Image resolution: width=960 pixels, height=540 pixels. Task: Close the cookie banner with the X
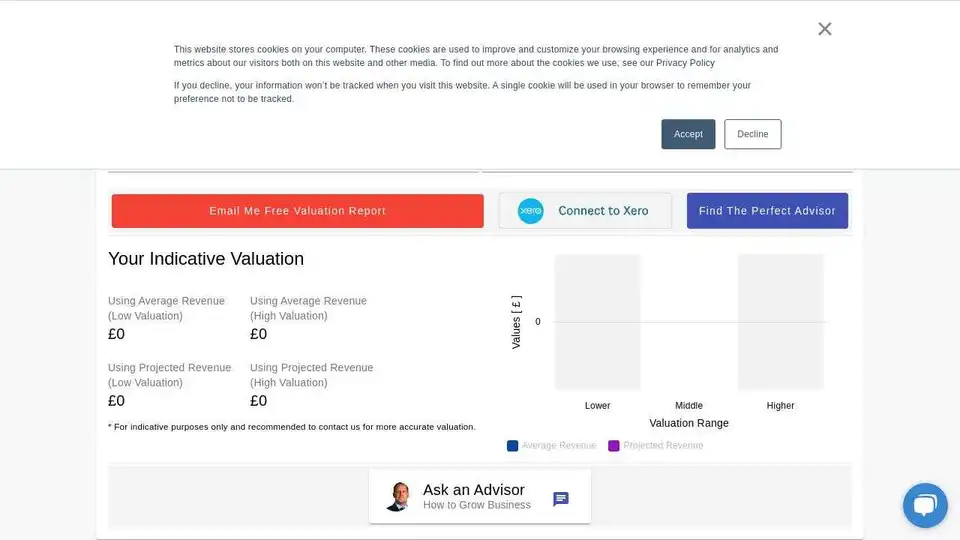pyautogui.click(x=825, y=29)
